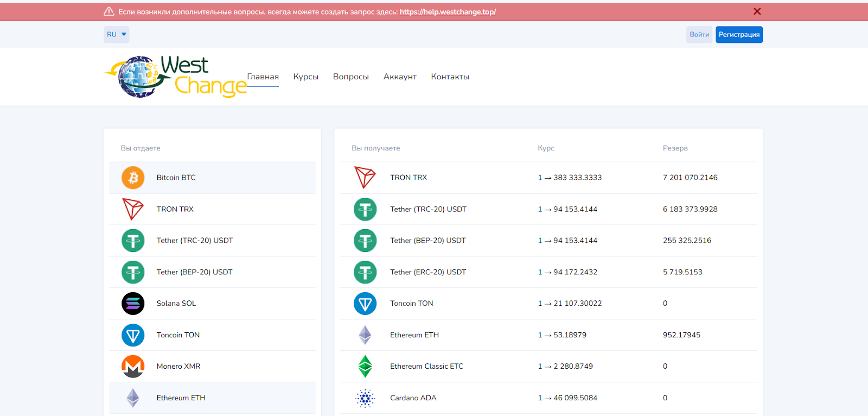Click the Solana icon in the give list
This screenshot has width=868, height=416.
tap(133, 304)
